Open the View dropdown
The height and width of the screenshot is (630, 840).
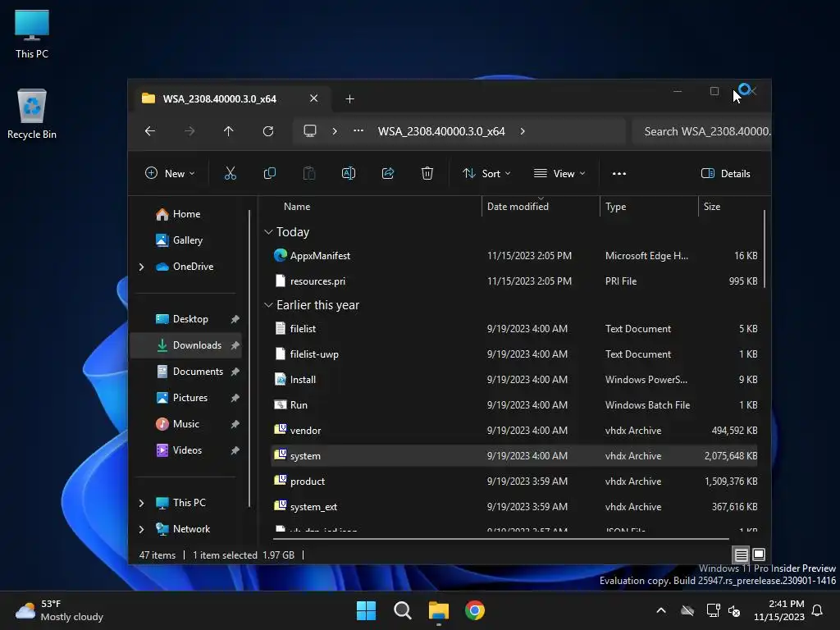click(x=559, y=173)
